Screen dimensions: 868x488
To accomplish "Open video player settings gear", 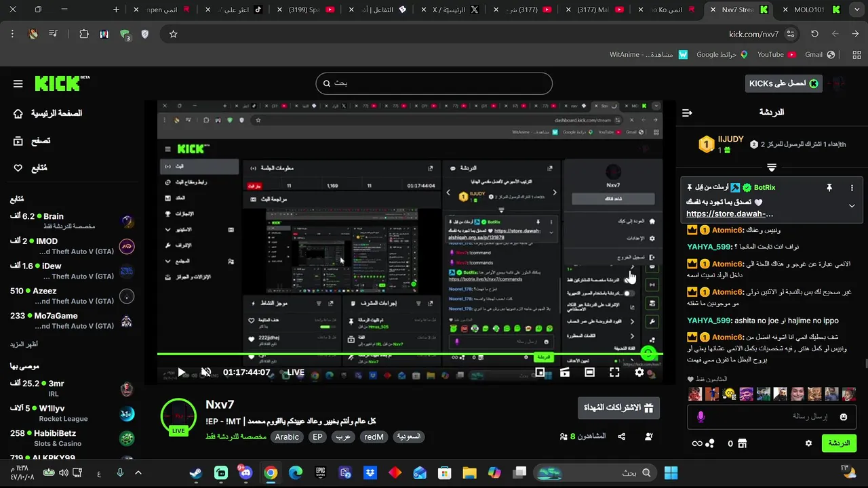I will click(639, 372).
